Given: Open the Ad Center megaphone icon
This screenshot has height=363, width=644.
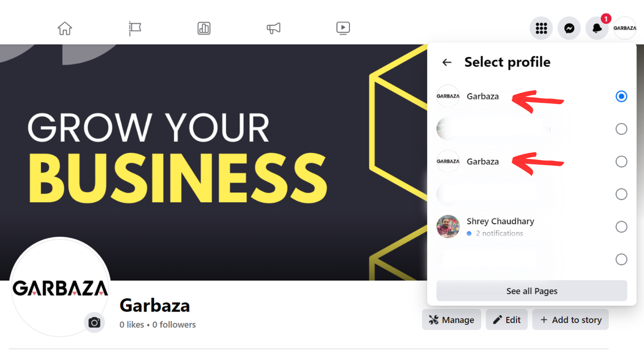Looking at the screenshot, I should 274,28.
